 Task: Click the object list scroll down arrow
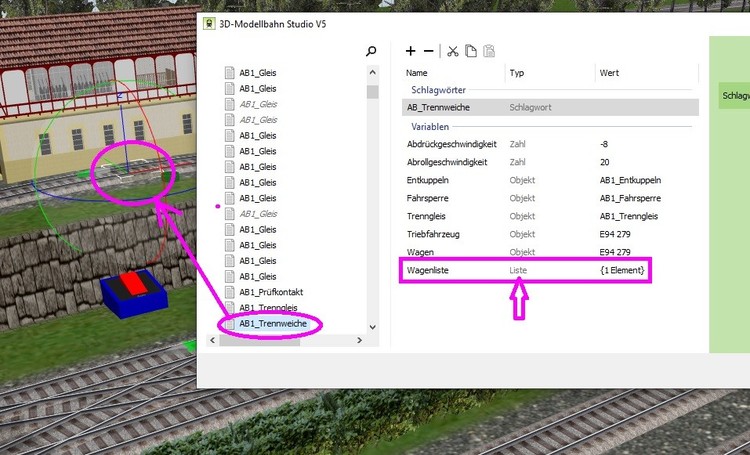[x=373, y=327]
